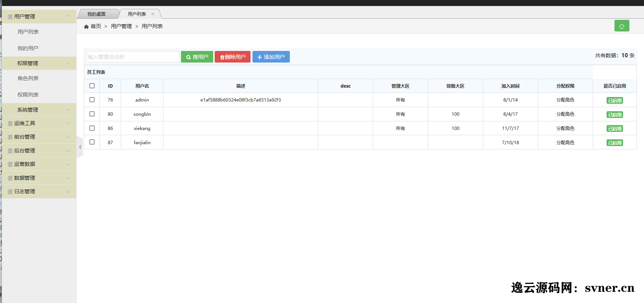Click the green 搜用户 search button
Screen dimensions: 644x303
pos(197,57)
